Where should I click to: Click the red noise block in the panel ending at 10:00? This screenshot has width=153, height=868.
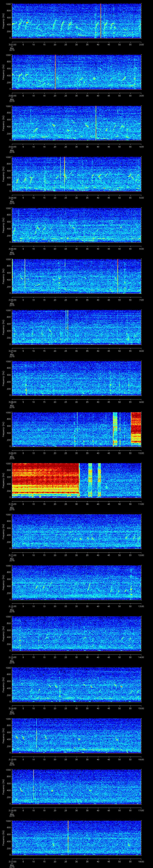(136, 428)
